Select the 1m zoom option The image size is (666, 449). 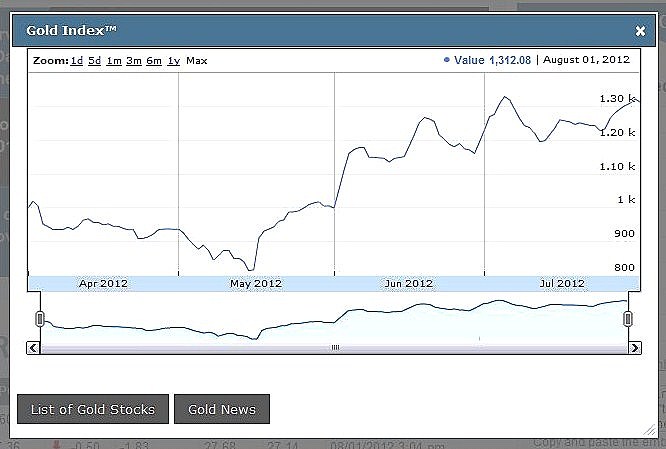point(114,61)
